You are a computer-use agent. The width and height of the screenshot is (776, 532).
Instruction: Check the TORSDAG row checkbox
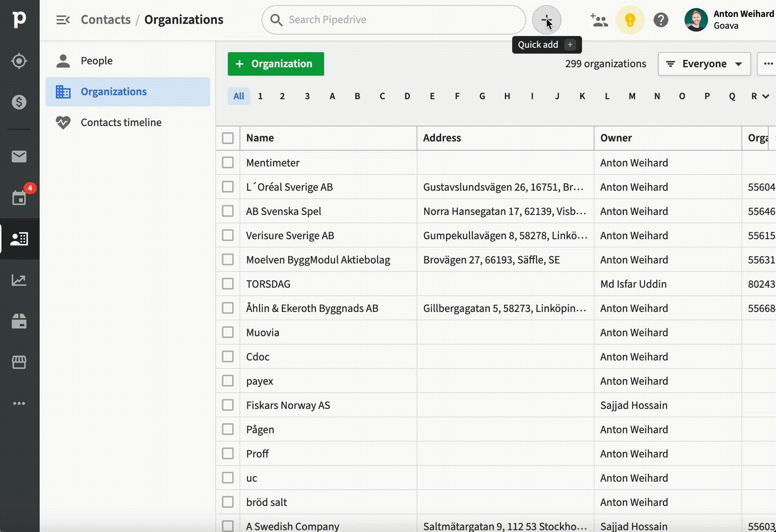[228, 284]
